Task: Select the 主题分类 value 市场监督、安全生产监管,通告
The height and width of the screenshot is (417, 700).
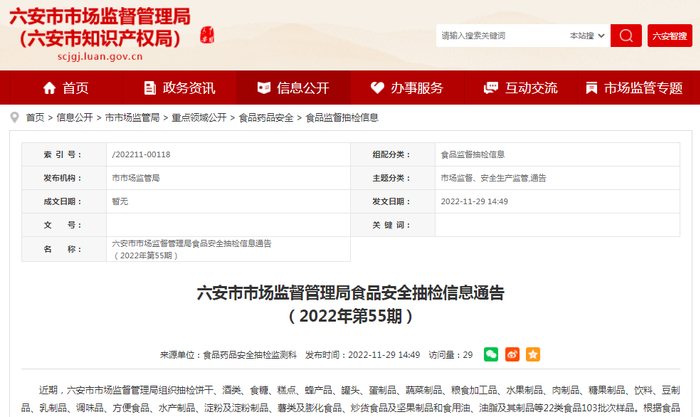Action: pos(493,178)
